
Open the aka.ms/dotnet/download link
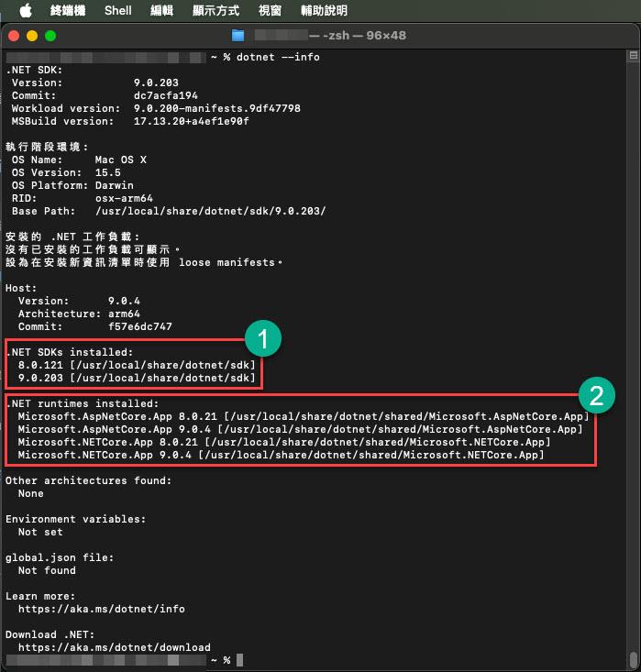tap(114, 647)
